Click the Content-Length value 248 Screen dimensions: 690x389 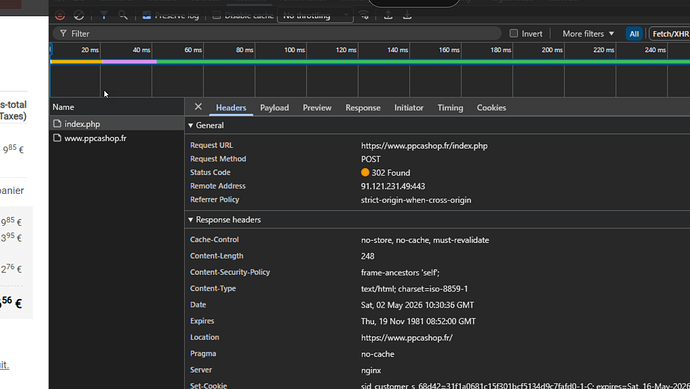(x=367, y=256)
